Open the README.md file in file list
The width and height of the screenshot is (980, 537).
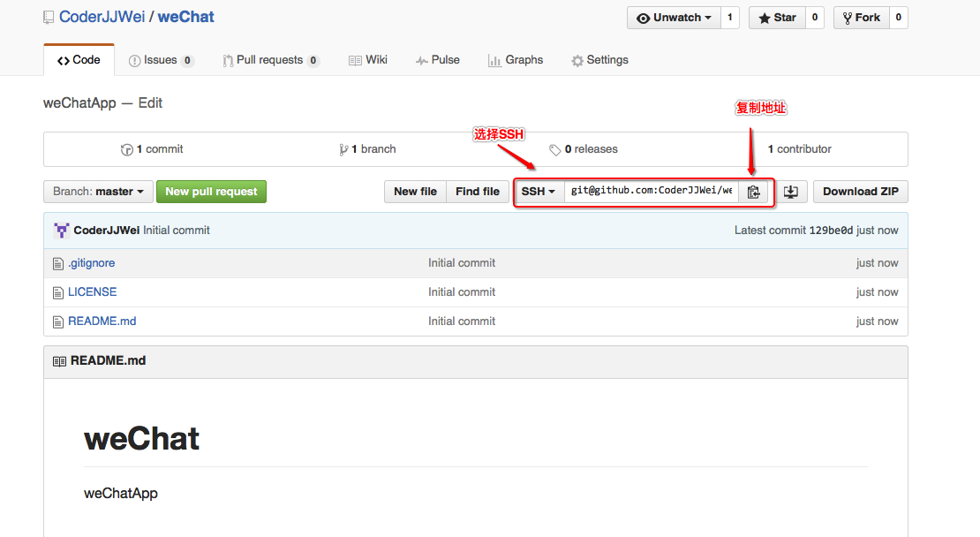click(102, 321)
